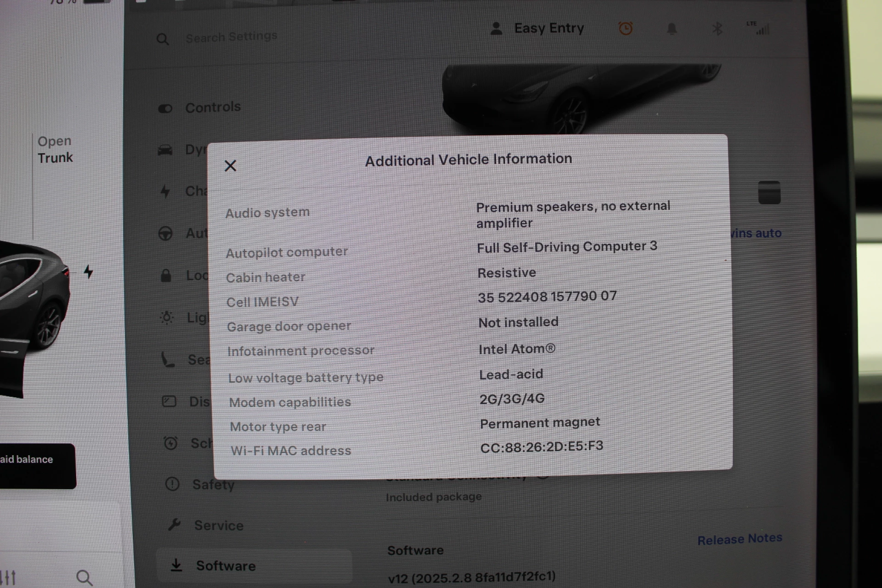Tap the Software download arrow icon
The width and height of the screenshot is (882, 588).
(x=176, y=565)
